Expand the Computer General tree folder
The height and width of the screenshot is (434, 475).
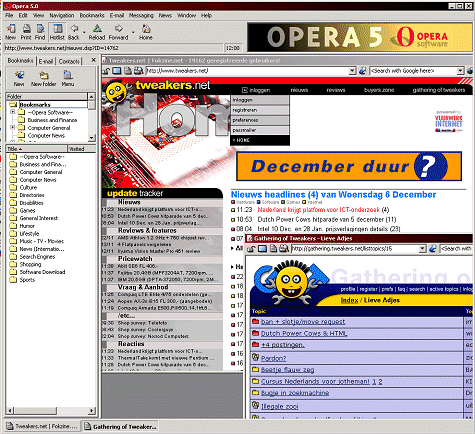pyautogui.click(x=13, y=127)
